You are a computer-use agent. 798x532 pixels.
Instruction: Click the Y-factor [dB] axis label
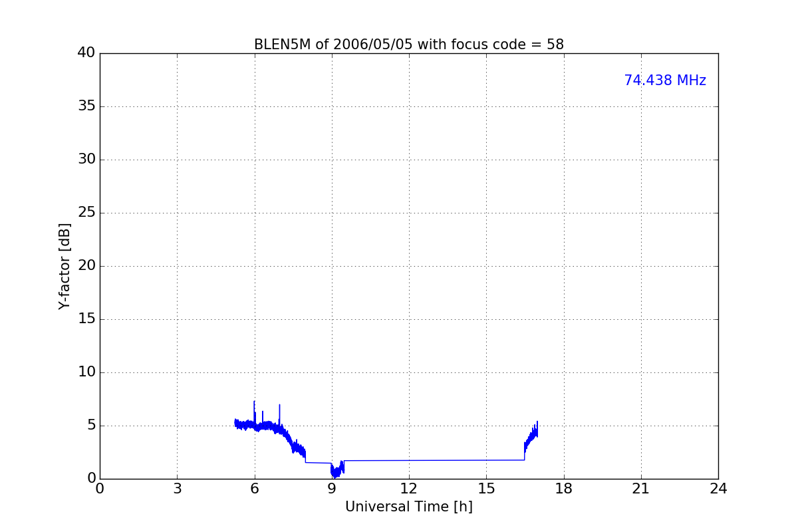coord(65,266)
